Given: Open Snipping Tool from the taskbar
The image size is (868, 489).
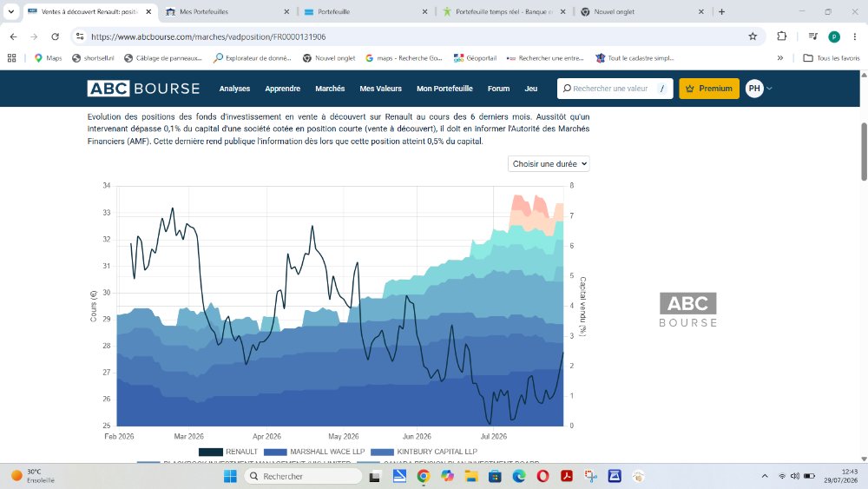Looking at the screenshot, I should point(590,476).
